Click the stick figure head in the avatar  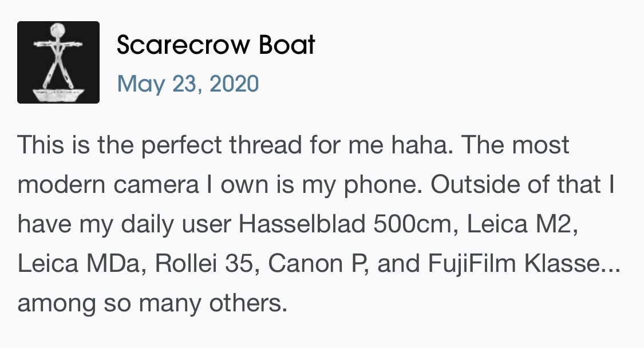pyautogui.click(x=57, y=30)
